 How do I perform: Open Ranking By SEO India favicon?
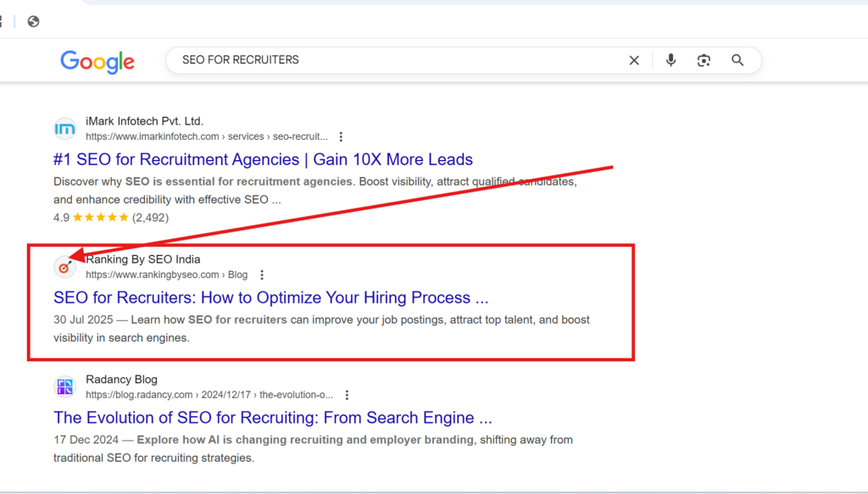pos(64,267)
